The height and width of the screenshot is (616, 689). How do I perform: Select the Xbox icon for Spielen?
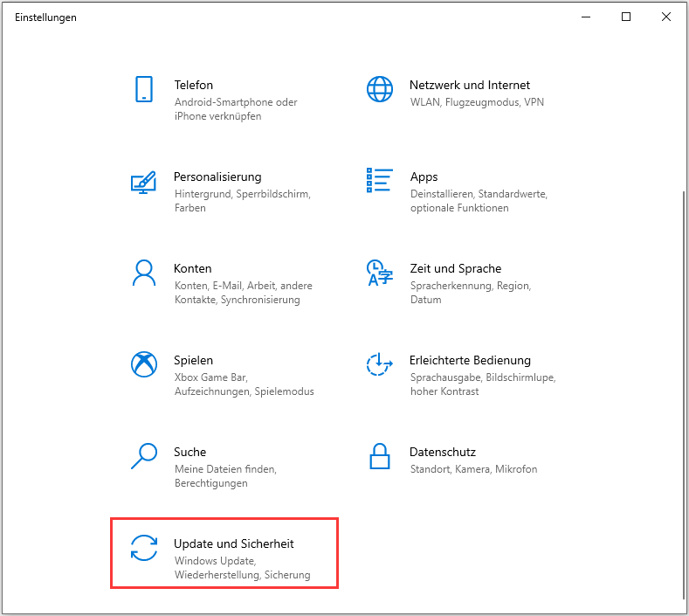(x=143, y=364)
